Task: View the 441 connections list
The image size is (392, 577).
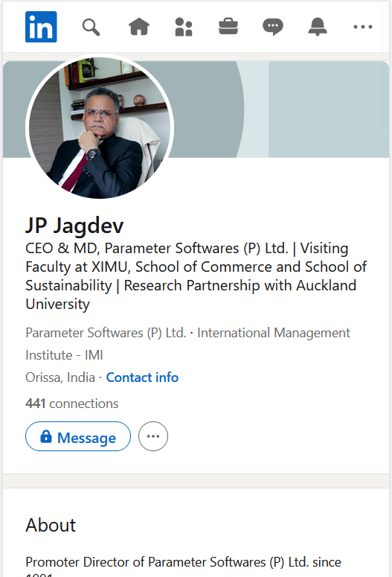Action: [x=71, y=404]
